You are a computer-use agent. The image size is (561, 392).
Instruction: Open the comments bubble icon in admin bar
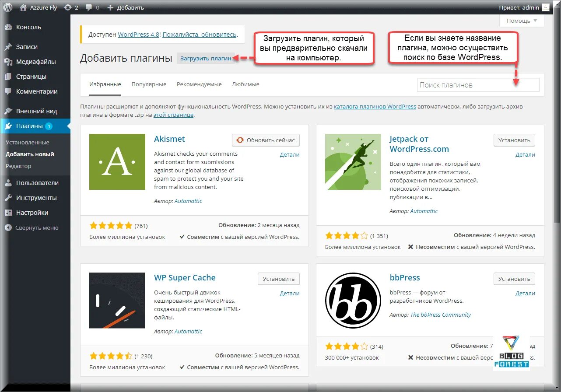[89, 7]
